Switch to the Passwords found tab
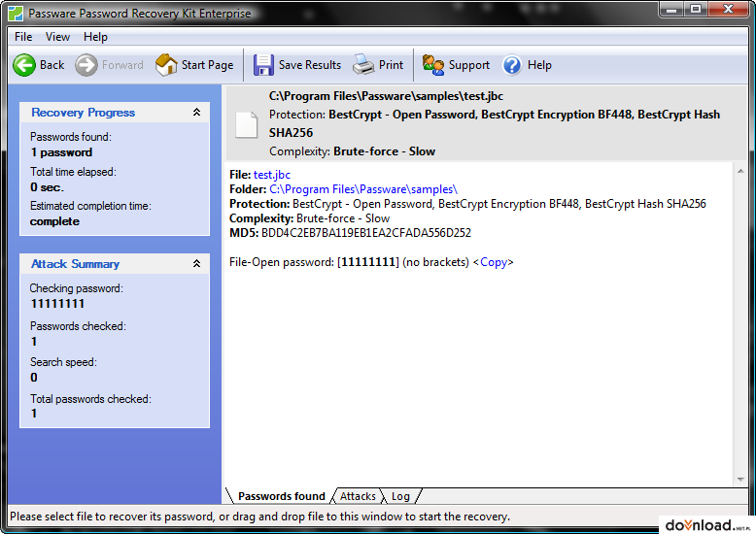This screenshot has width=756, height=534. (x=282, y=496)
